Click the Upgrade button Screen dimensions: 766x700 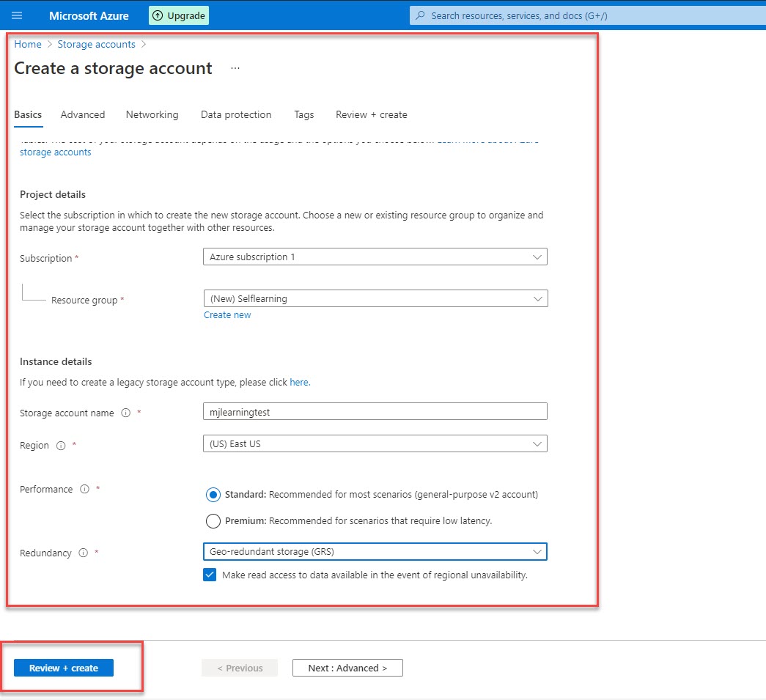tap(179, 15)
